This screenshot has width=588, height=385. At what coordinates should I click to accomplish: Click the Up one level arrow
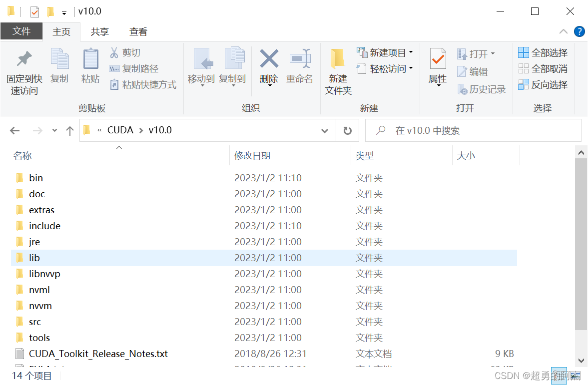coord(70,130)
